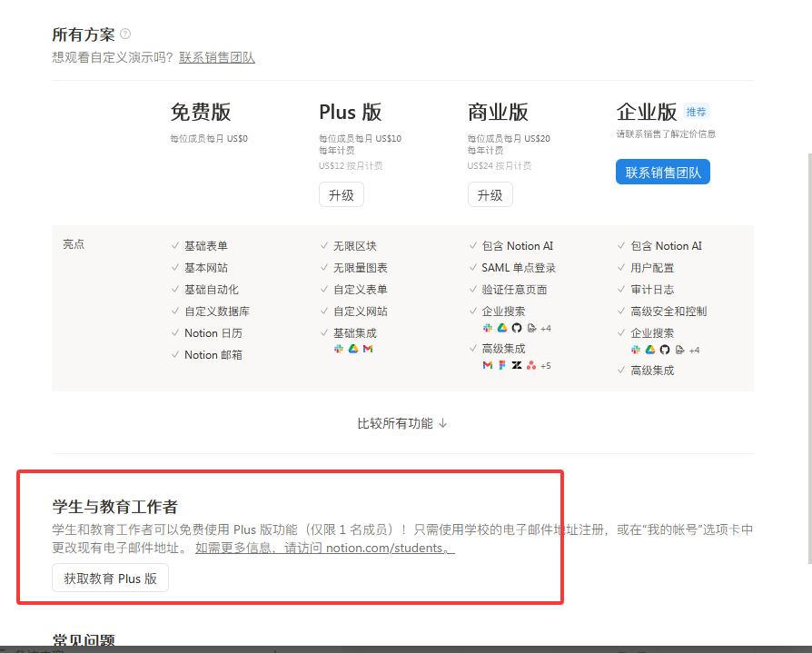Click the 用户配置 feature
This screenshot has width=812, height=653.
[x=652, y=268]
